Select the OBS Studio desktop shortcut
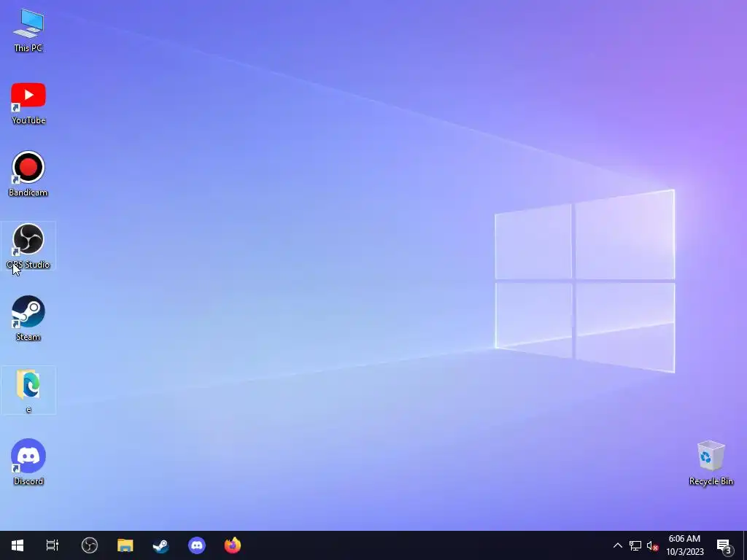Image resolution: width=747 pixels, height=560 pixels. point(28,246)
